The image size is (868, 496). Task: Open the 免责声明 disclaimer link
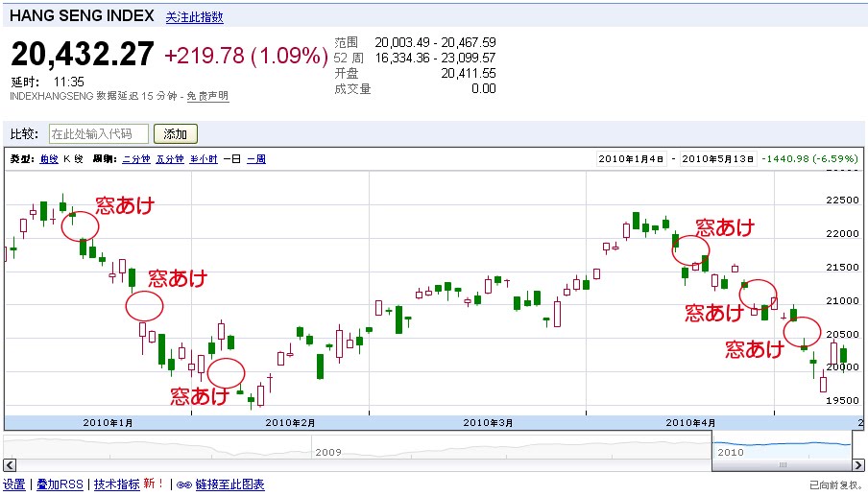click(x=207, y=96)
